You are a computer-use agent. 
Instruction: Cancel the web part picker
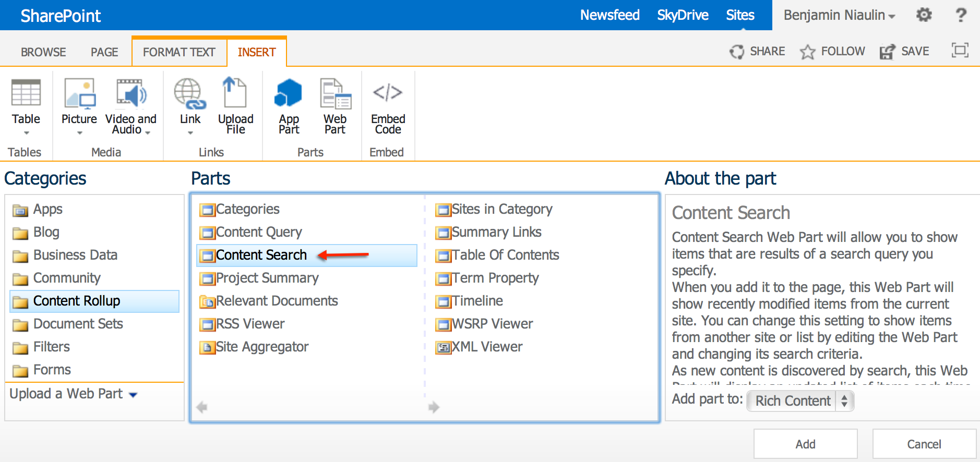pos(924,444)
